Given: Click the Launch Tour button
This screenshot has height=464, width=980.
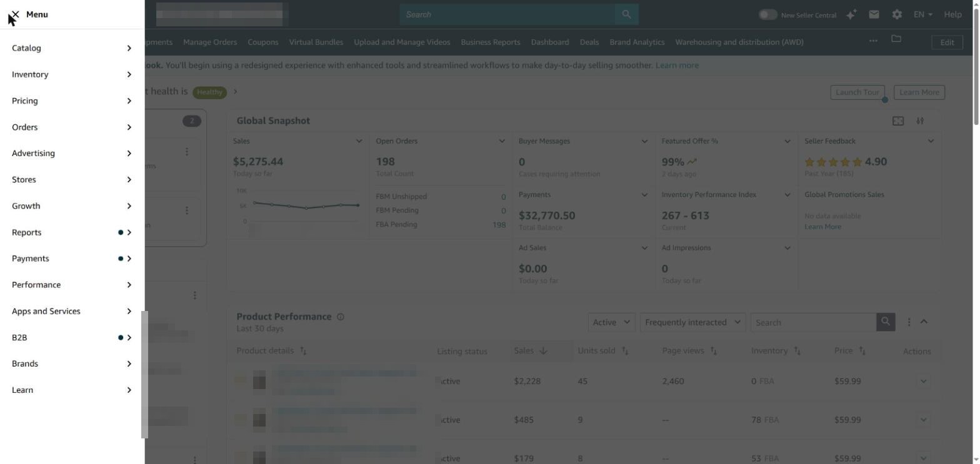Looking at the screenshot, I should point(857,92).
